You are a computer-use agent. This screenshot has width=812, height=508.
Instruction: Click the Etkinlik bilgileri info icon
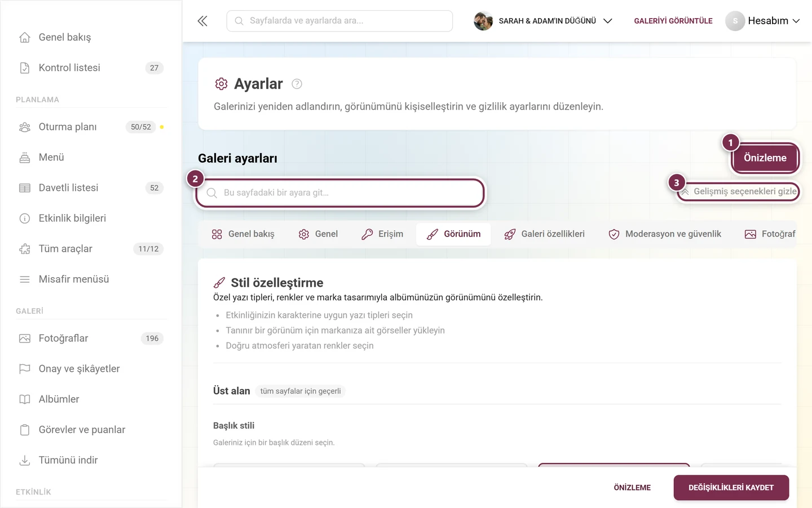point(25,218)
